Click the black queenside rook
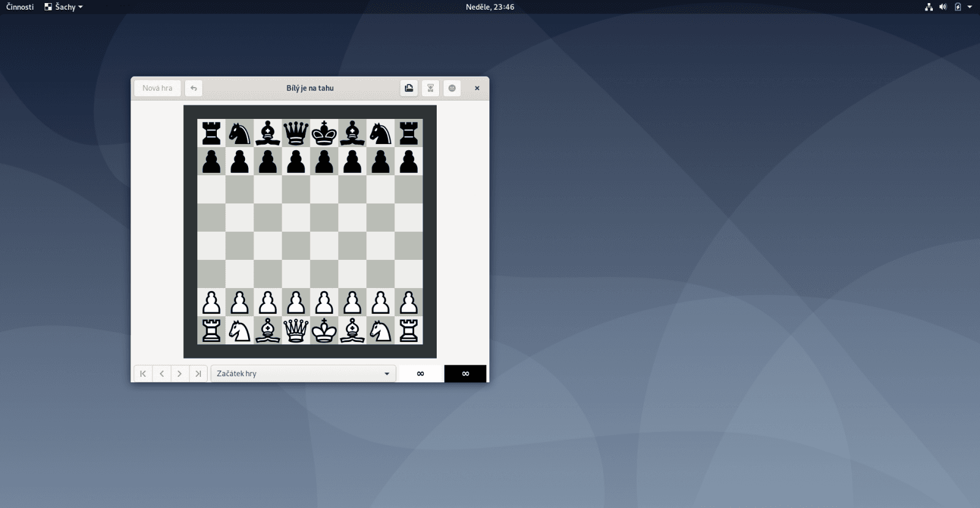Viewport: 980px width, 508px height. 211,133
